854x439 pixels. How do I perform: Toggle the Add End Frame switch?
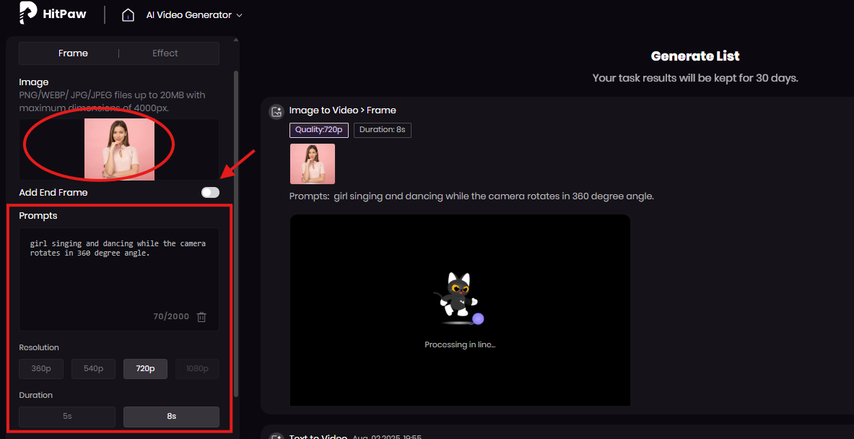tap(210, 192)
